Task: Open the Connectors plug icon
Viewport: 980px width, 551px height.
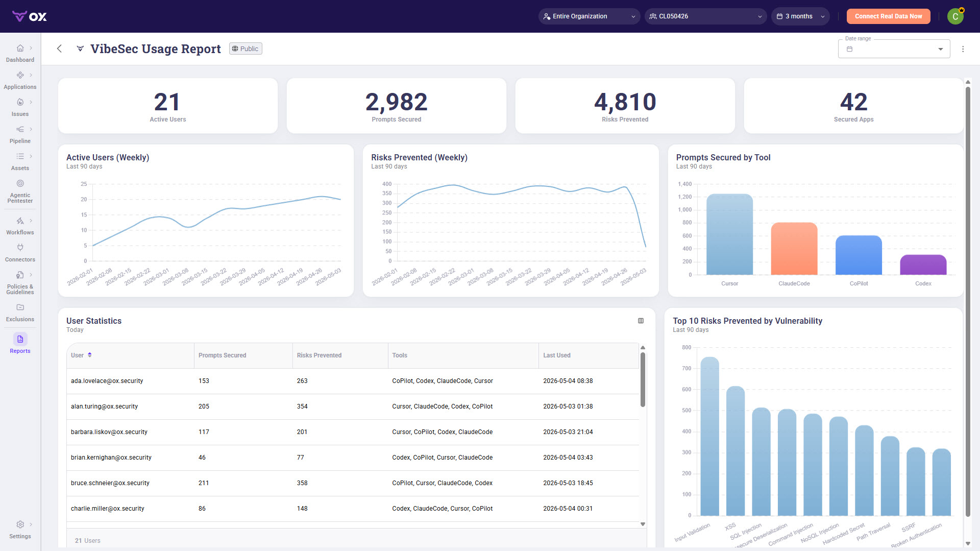Action: (20, 248)
